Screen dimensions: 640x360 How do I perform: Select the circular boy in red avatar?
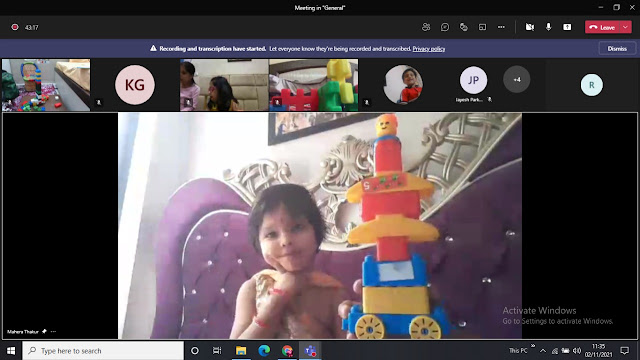click(403, 85)
